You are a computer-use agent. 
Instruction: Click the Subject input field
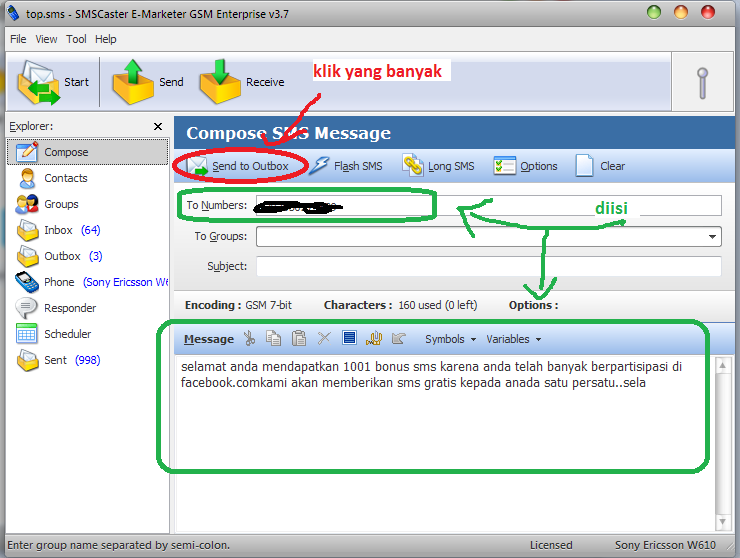coord(488,266)
